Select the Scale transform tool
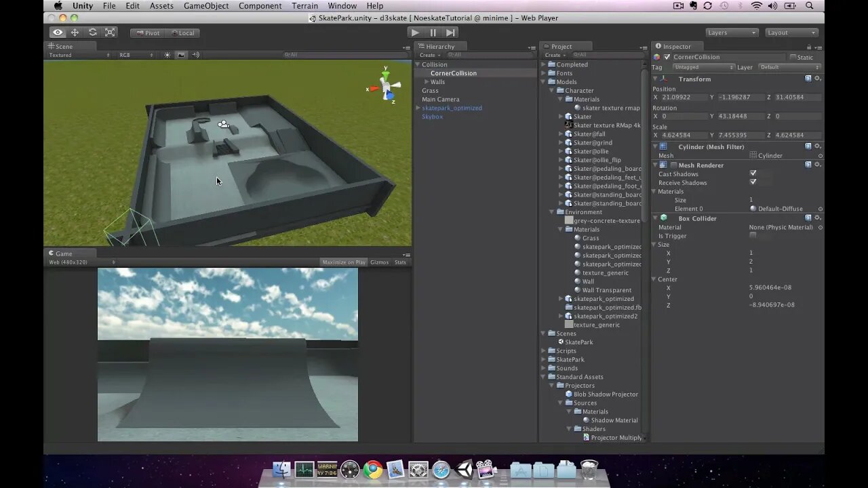 tap(110, 33)
